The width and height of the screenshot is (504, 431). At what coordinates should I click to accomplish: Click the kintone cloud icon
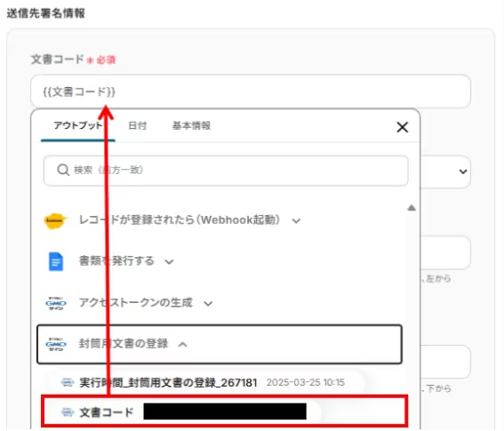click(56, 220)
